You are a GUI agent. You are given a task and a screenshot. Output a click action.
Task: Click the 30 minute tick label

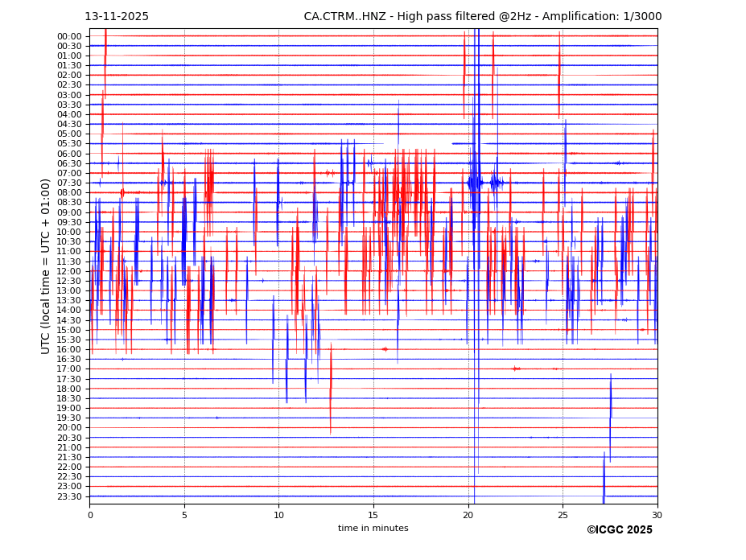[x=657, y=515]
